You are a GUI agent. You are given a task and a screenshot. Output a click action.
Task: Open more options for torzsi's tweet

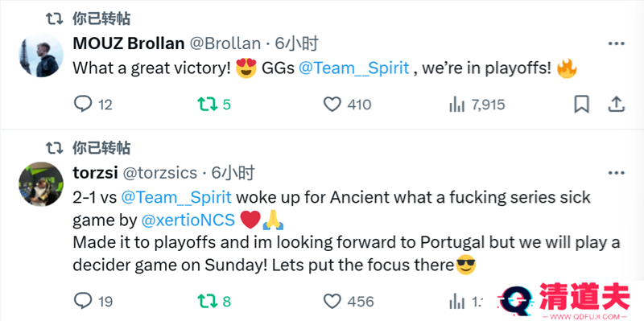tap(616, 173)
